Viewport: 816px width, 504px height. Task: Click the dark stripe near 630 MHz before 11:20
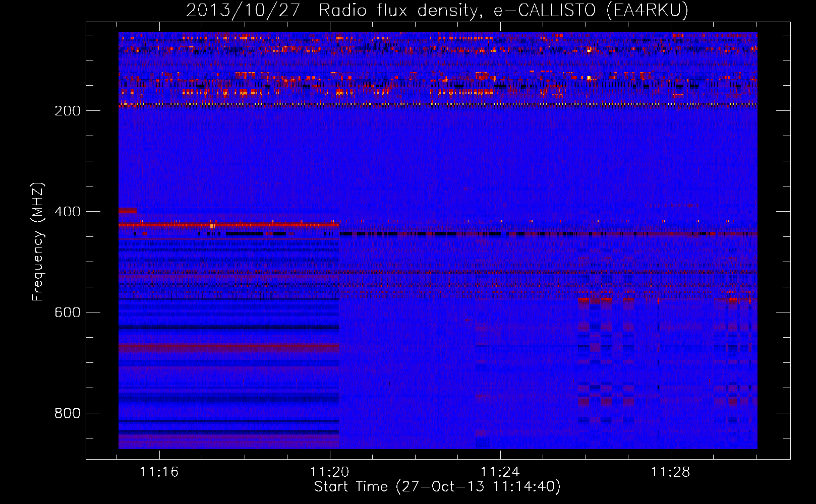pos(227,328)
